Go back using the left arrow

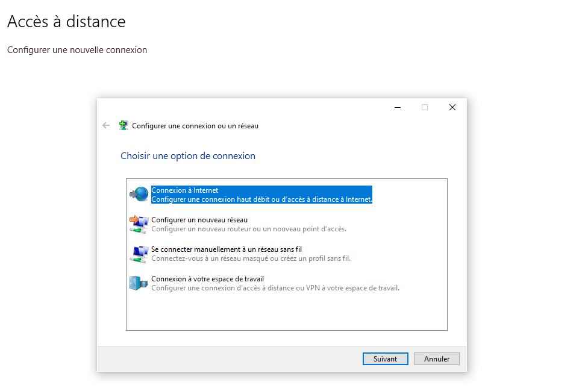point(106,125)
